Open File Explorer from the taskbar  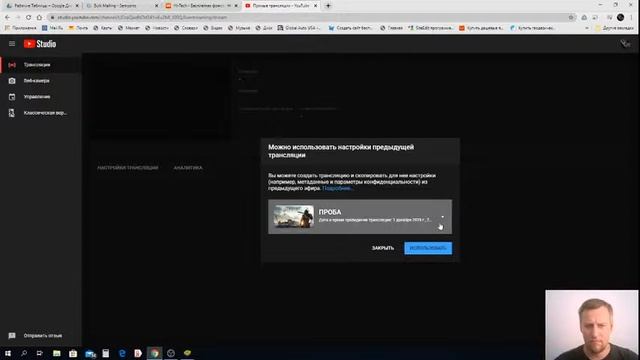click(x=56, y=353)
